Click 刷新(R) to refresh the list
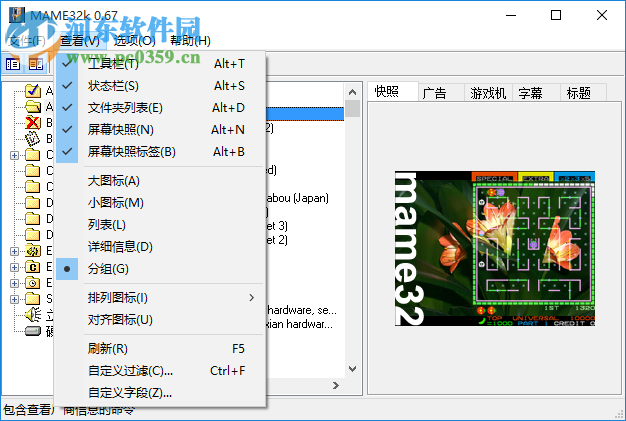Screen dimensions: 626x421 160,349
